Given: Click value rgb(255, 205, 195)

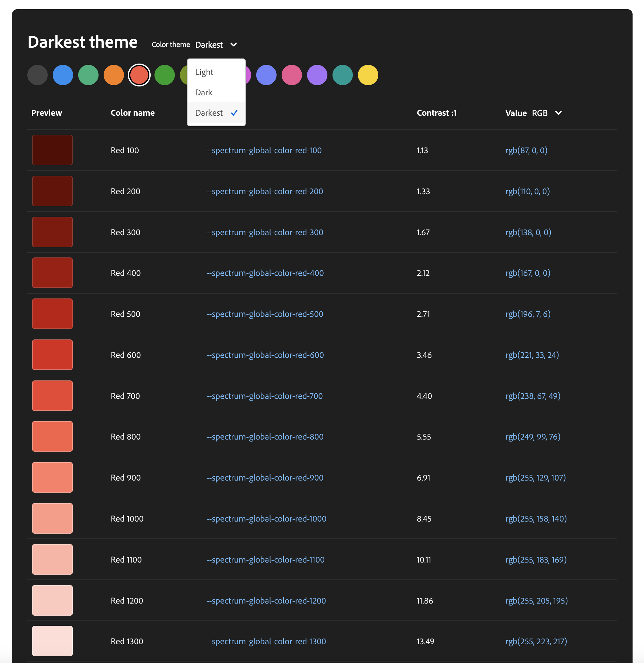Looking at the screenshot, I should tap(537, 601).
